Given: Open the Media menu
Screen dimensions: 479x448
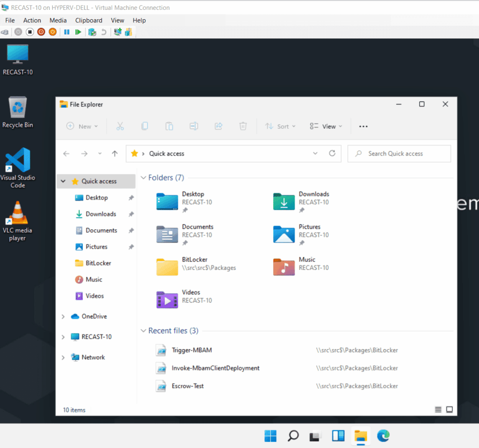Looking at the screenshot, I should click(x=58, y=20).
